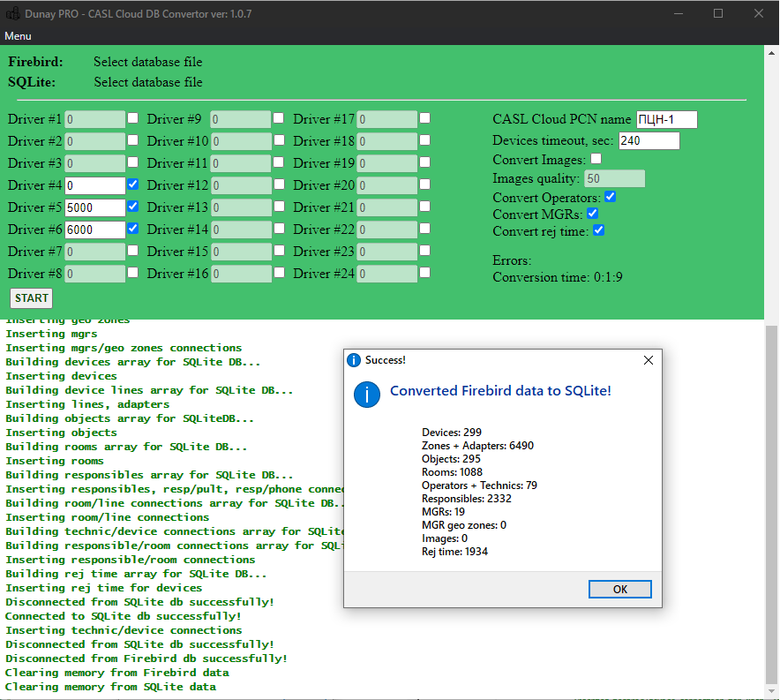Enable the Driver #3 checkbox
Screen dimensions: 780x700
coord(133,162)
